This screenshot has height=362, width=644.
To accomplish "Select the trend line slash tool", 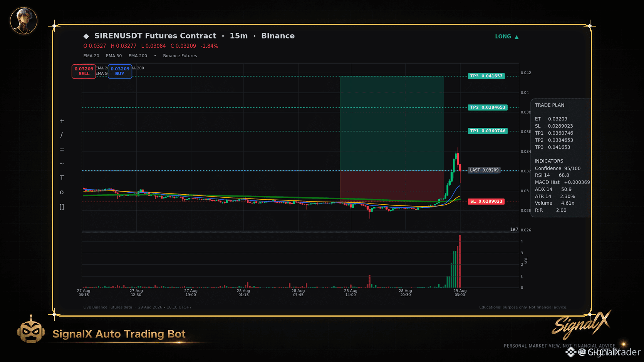I will pyautogui.click(x=62, y=135).
